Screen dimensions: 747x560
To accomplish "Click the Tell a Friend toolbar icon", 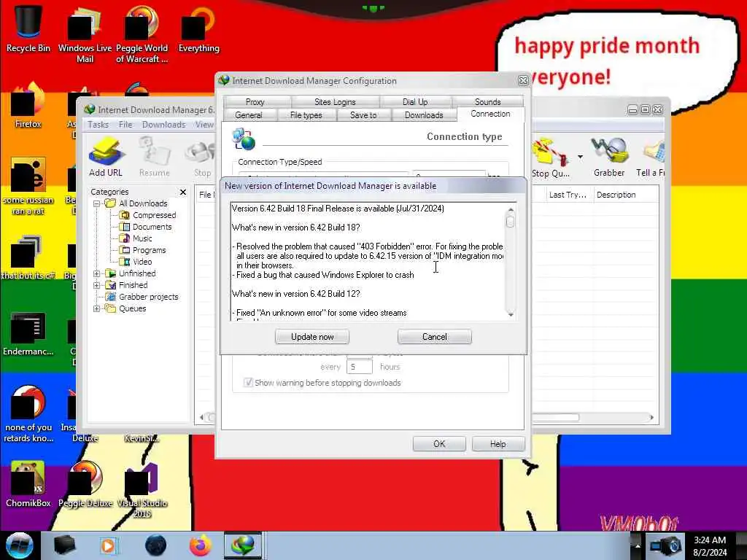I will click(651, 157).
